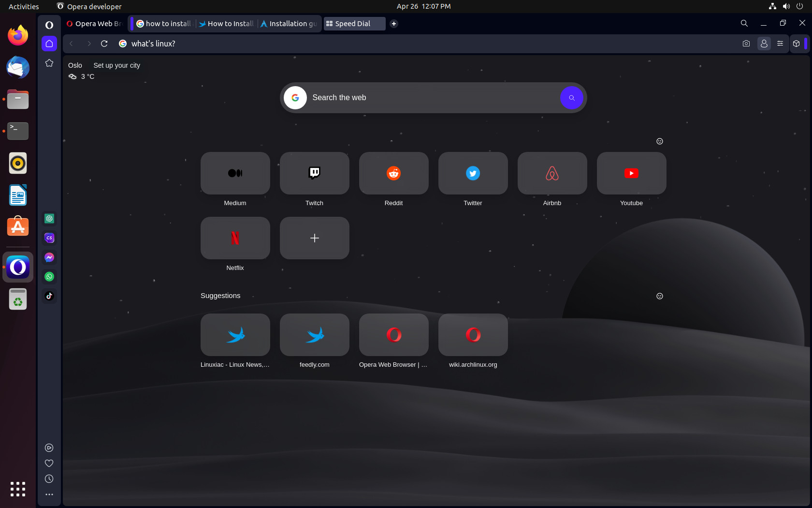
Task: Open the Netflix speed dial tile
Action: tap(235, 238)
